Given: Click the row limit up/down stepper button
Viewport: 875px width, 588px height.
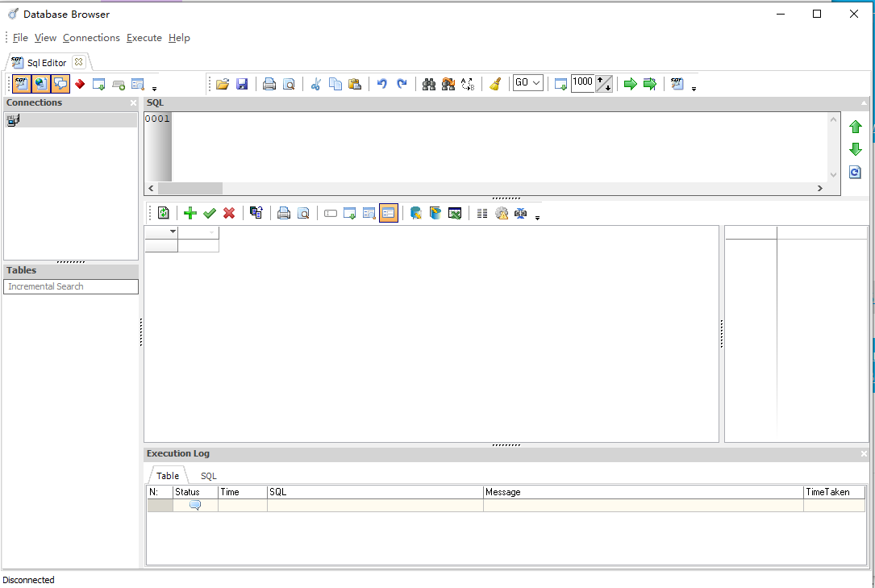Looking at the screenshot, I should [604, 84].
